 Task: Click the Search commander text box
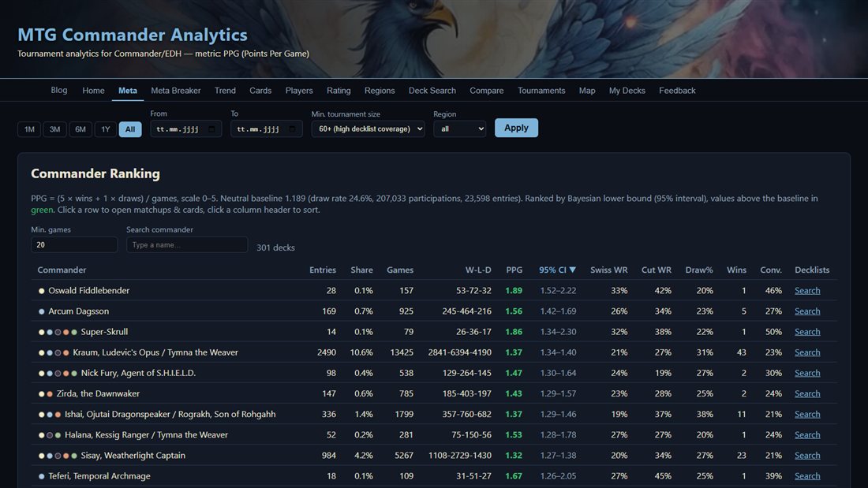tap(187, 244)
